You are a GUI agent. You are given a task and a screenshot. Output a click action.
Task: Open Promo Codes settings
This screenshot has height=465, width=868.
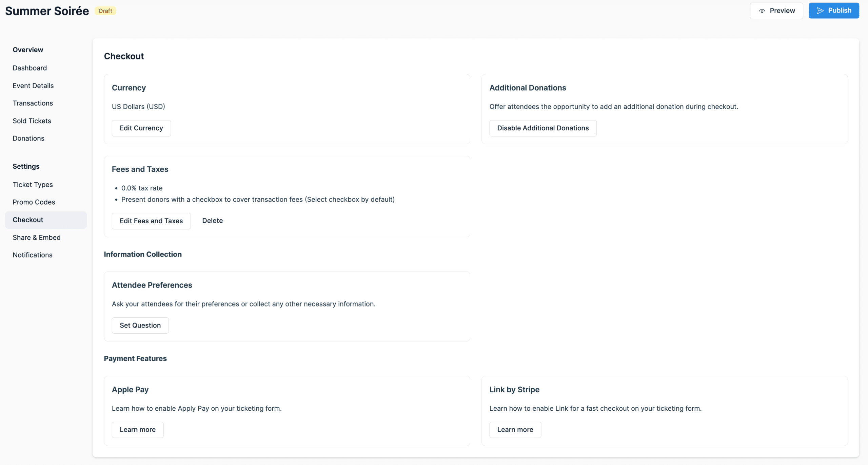(34, 202)
